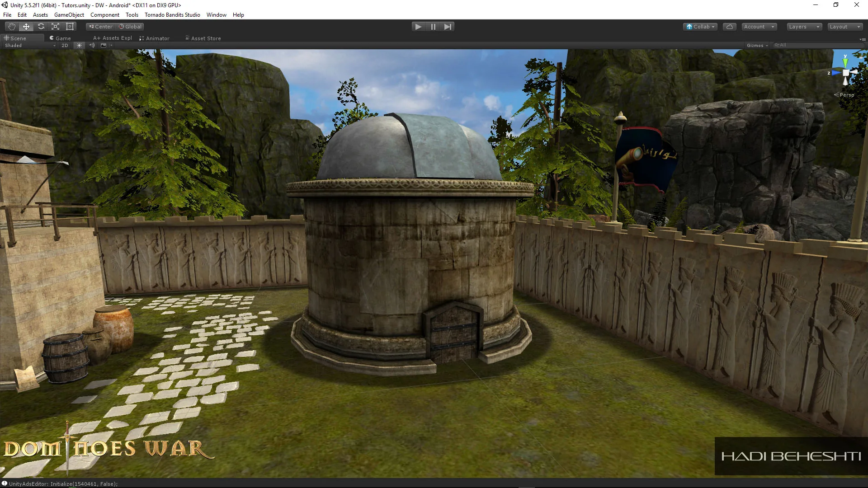Select the Hand tool
Viewport: 868px width, 488px height.
[12, 27]
